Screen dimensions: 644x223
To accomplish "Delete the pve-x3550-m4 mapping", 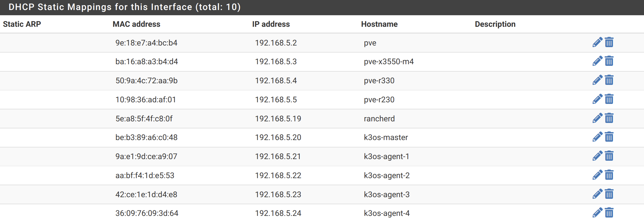I will pos(609,61).
